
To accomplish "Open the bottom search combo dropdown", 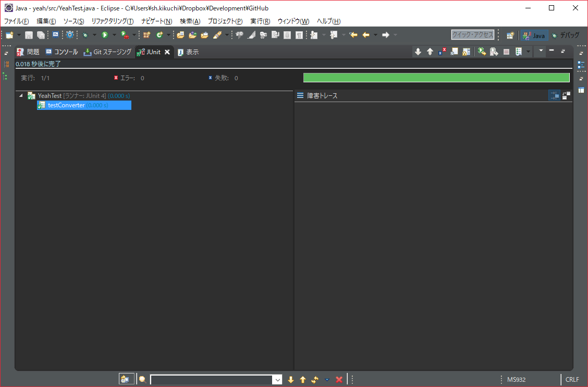I will click(x=277, y=380).
